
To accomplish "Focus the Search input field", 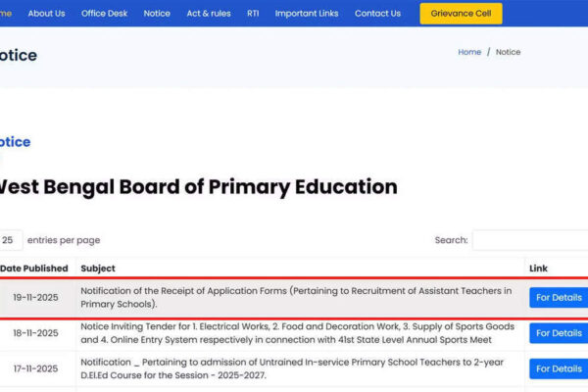I will pos(530,240).
